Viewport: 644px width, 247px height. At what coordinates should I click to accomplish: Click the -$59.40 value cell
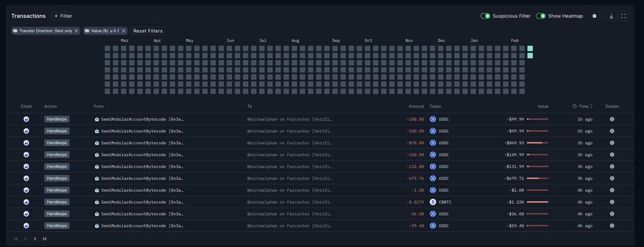coord(516,226)
